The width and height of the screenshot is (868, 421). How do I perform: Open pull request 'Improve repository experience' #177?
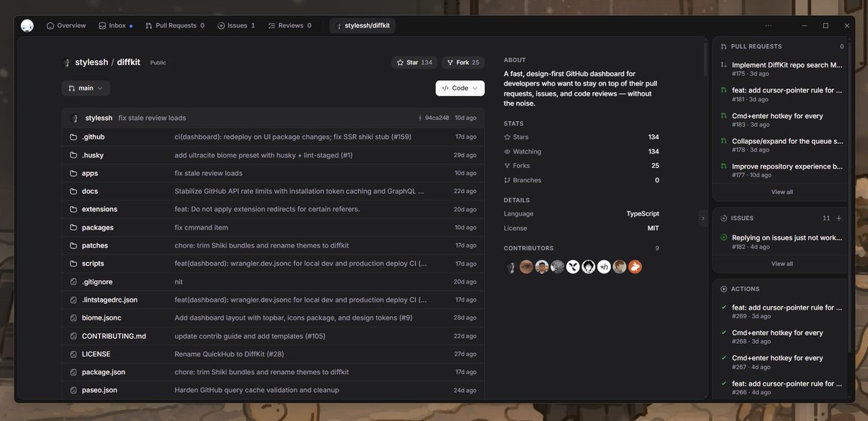click(x=781, y=170)
